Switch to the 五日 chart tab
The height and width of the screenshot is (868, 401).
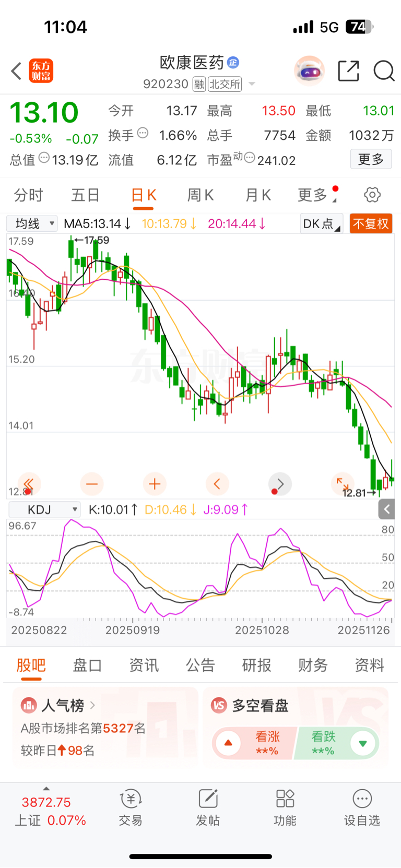click(x=86, y=195)
